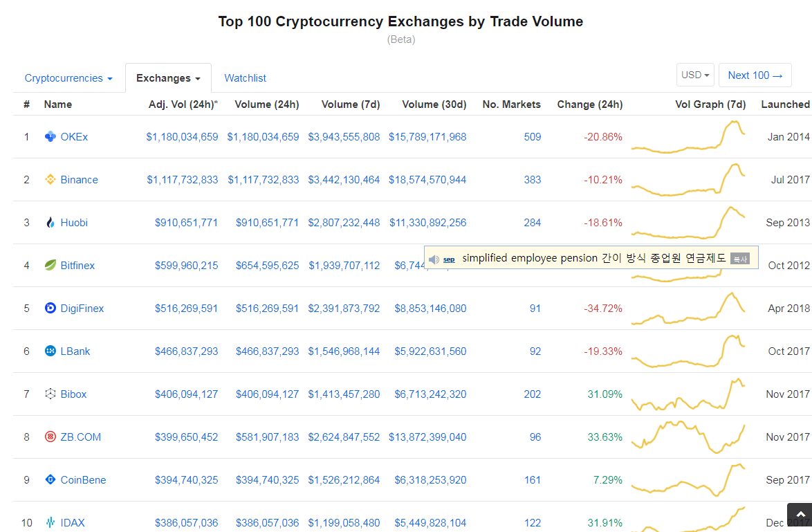This screenshot has width=812, height=532.
Task: Click LBank 7d volume $1,546,968,144
Action: (344, 351)
